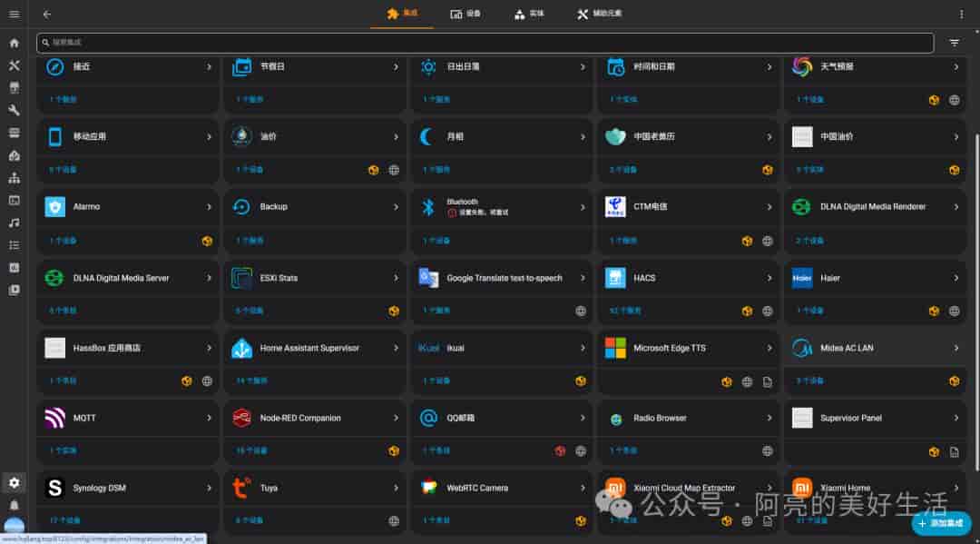The image size is (980, 544).
Task: Open the hamburger sidebar menu
Action: [14, 14]
